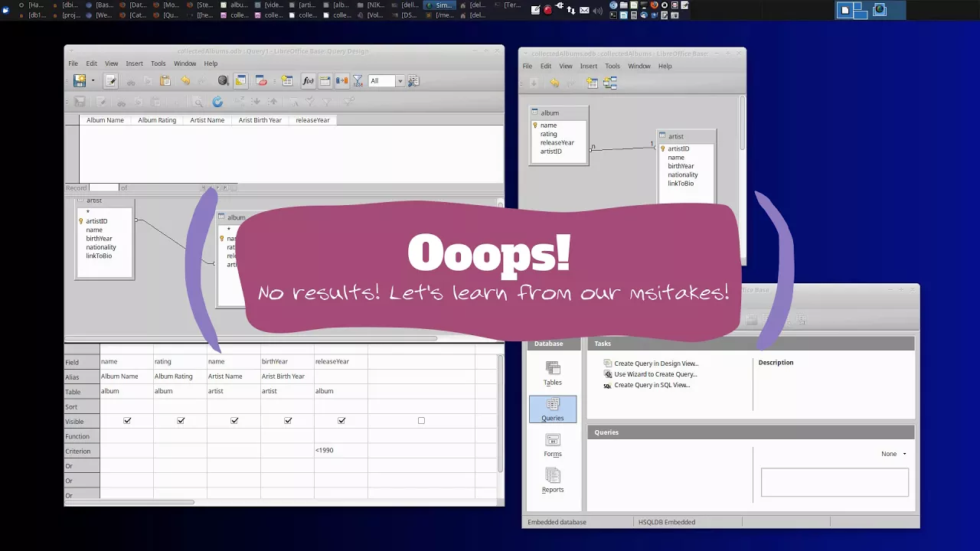
Task: Click Add Tables icon in Query Design
Action: [287, 80]
